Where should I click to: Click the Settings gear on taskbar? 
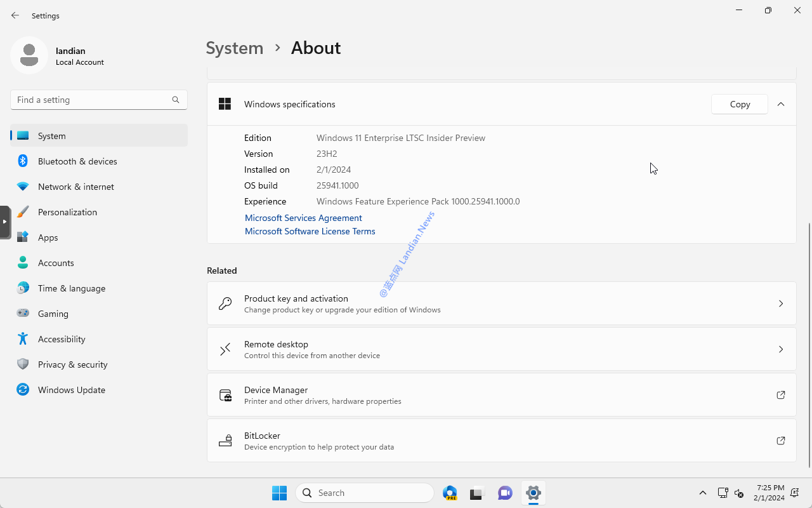[x=534, y=493]
